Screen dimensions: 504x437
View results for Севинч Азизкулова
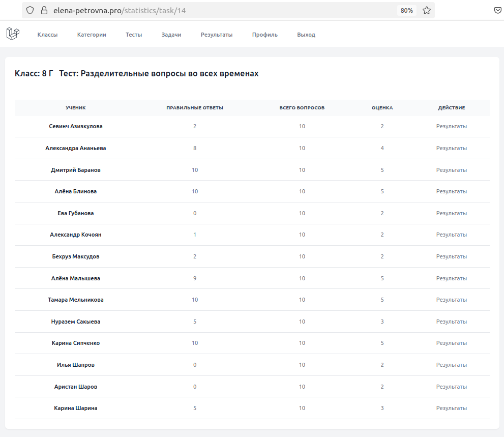point(451,126)
